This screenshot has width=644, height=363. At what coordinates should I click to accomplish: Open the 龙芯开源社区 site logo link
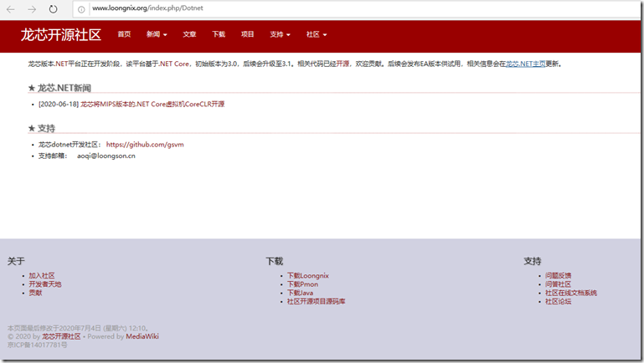click(x=61, y=35)
